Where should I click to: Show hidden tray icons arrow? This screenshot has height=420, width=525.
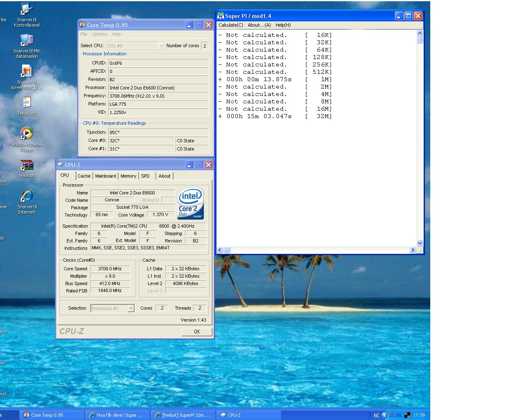(x=385, y=415)
